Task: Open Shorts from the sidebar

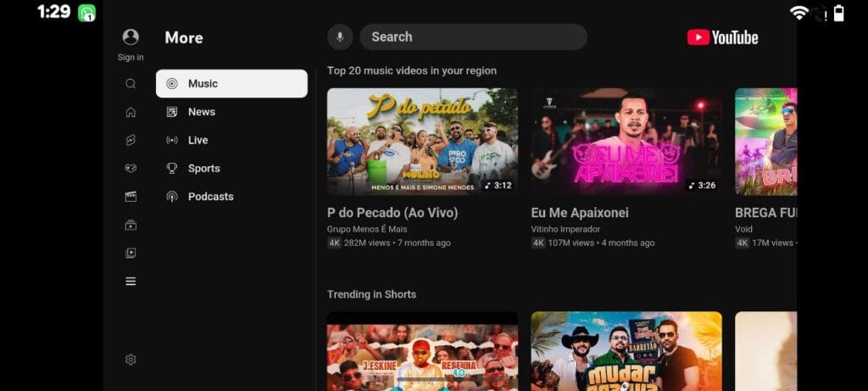Action: (x=131, y=140)
